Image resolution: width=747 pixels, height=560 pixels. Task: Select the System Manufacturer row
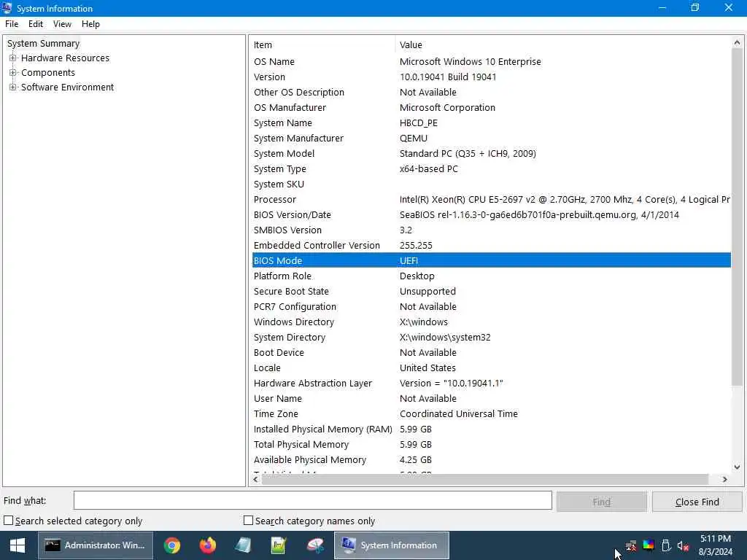tap(491, 138)
